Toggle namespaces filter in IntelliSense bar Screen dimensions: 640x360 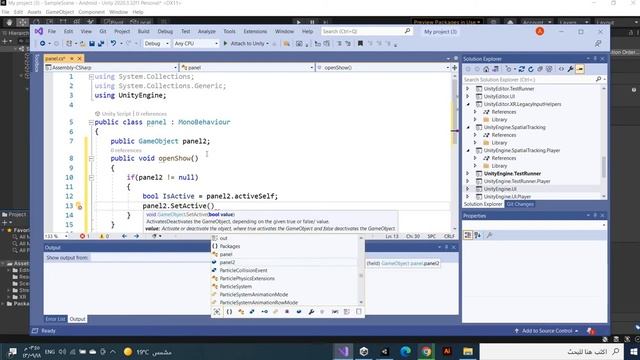[x=229, y=312]
